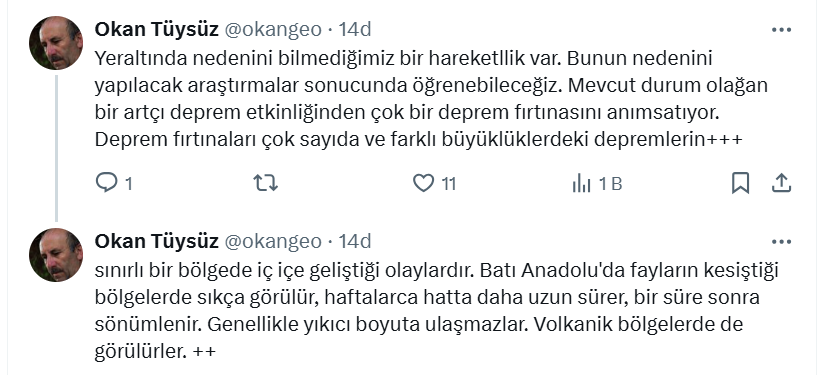
Task: Share the first tweet using the upload icon
Action: [781, 183]
